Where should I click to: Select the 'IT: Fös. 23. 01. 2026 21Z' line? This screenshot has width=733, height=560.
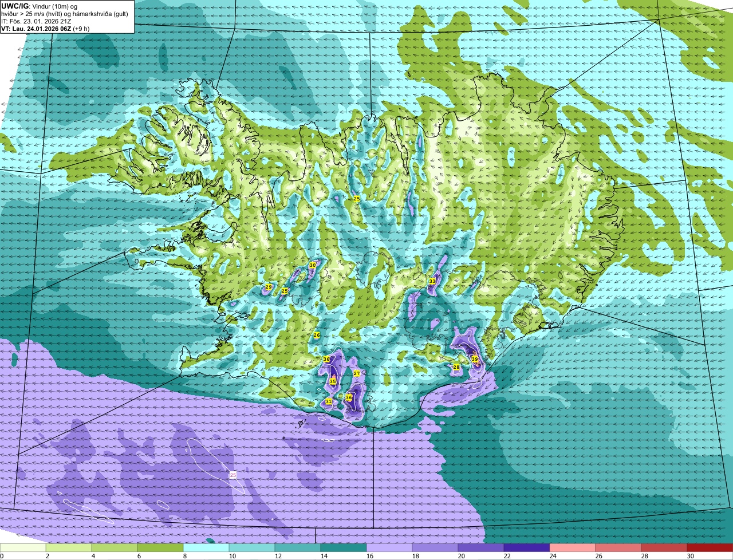tap(37, 21)
